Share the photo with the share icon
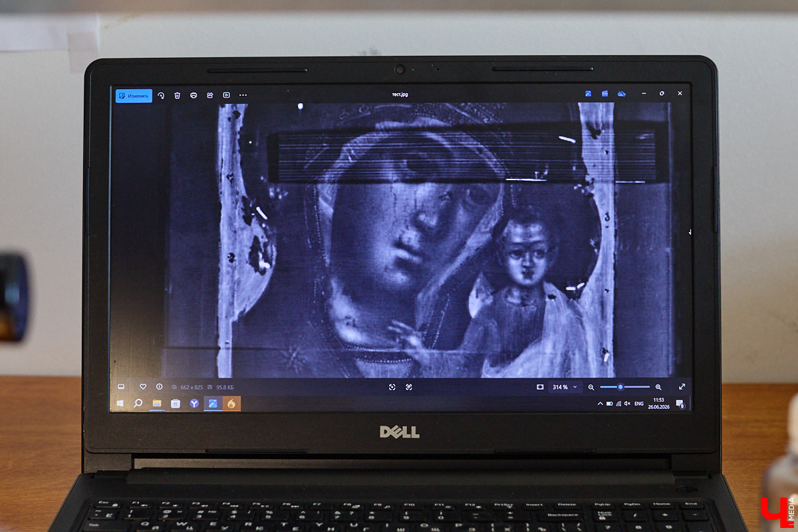798x532 pixels. click(210, 96)
